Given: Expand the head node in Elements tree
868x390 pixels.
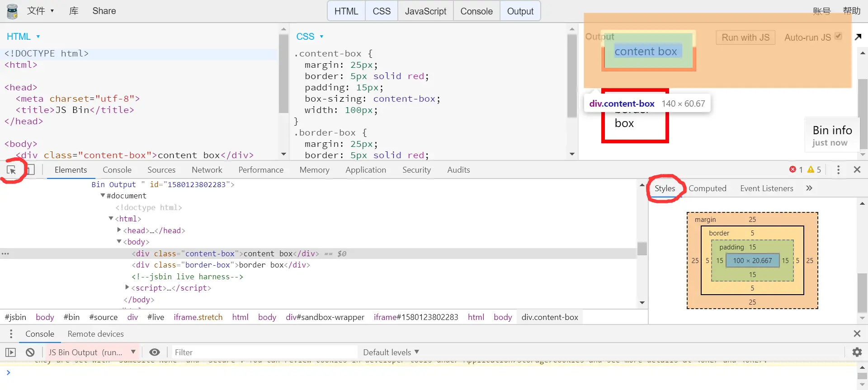Looking at the screenshot, I should coord(119,230).
